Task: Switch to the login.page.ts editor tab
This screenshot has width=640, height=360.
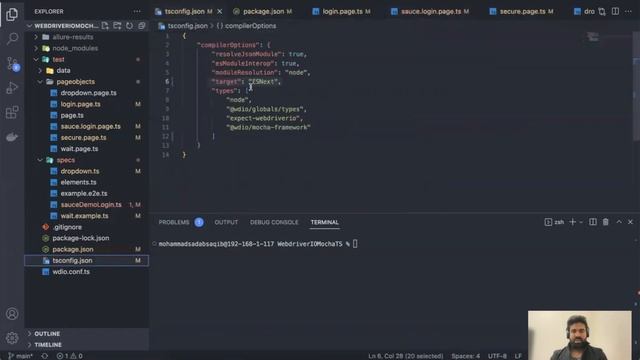Action: pos(342,11)
